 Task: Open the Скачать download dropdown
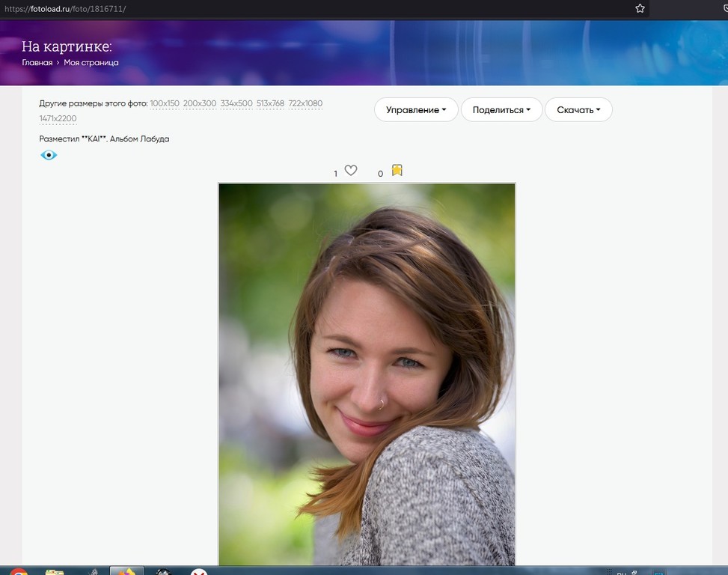click(578, 110)
